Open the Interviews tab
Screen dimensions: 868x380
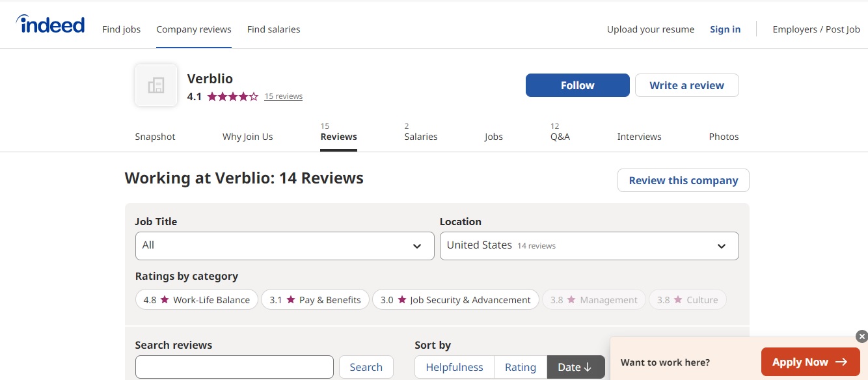[639, 137]
